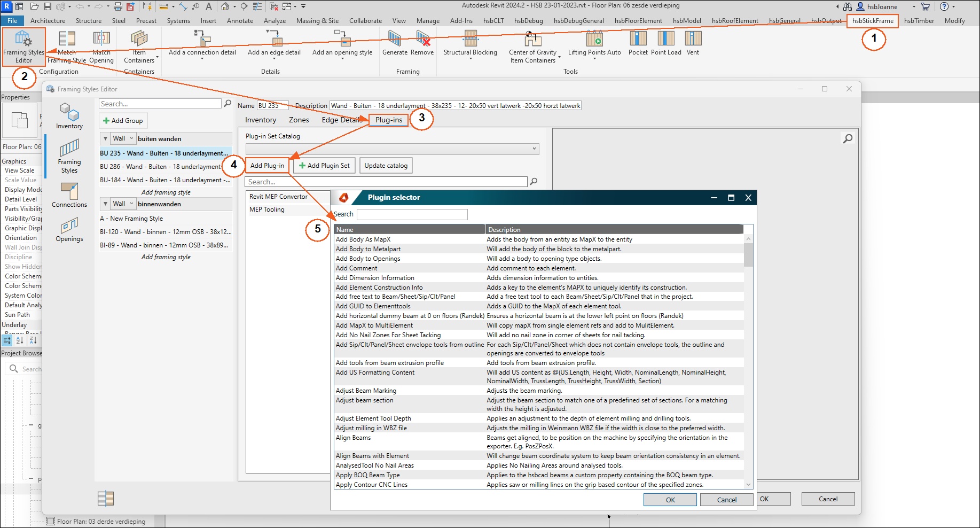This screenshot has width=980, height=528.
Task: Click the Generate framing icon
Action: (x=395, y=39)
